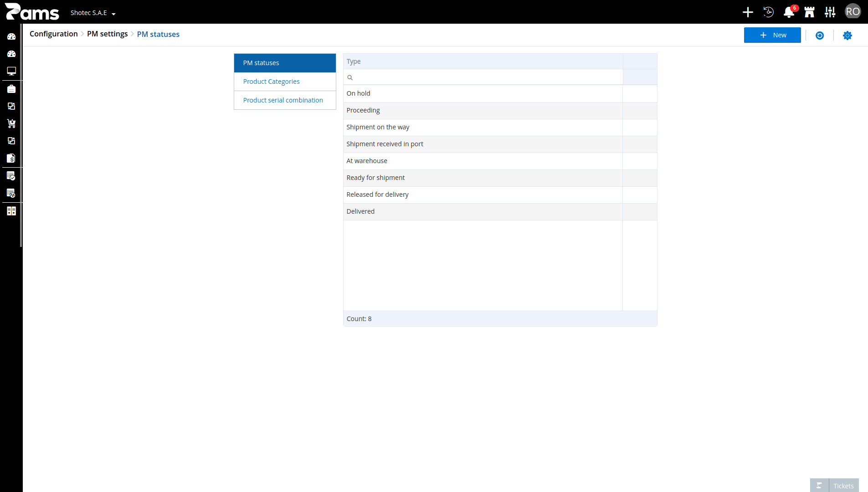Viewport: 868px width, 492px height.
Task: Open gauge icon directly above the monitor icon
Action: click(x=11, y=54)
